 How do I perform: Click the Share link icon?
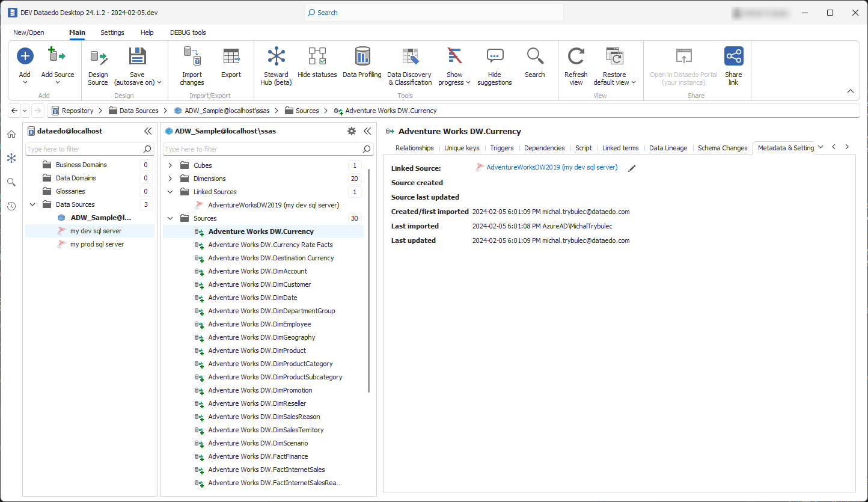point(733,57)
